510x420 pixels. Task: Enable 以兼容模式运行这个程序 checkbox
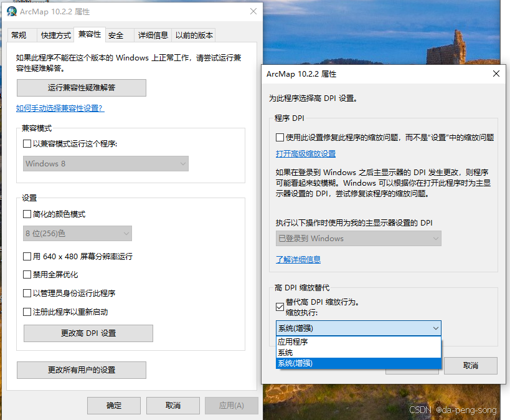click(27, 143)
